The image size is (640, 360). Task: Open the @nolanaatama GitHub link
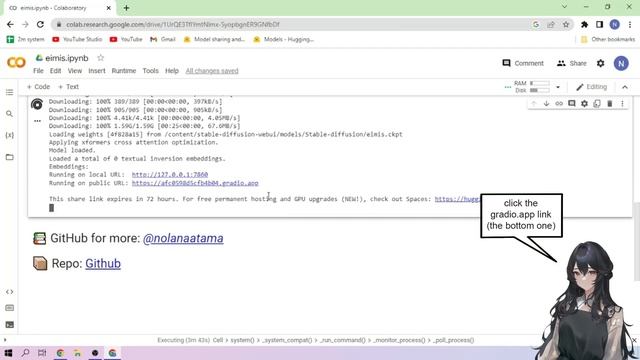[183, 238]
